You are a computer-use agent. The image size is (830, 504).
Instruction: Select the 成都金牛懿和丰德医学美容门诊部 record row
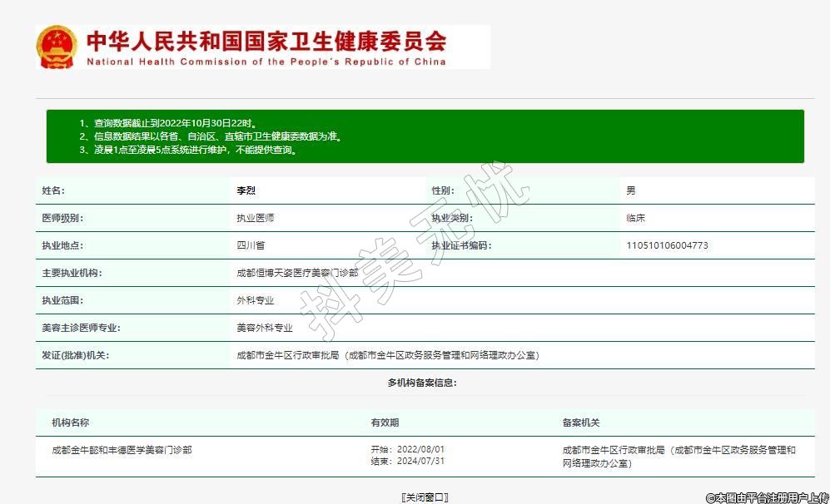pos(122,450)
